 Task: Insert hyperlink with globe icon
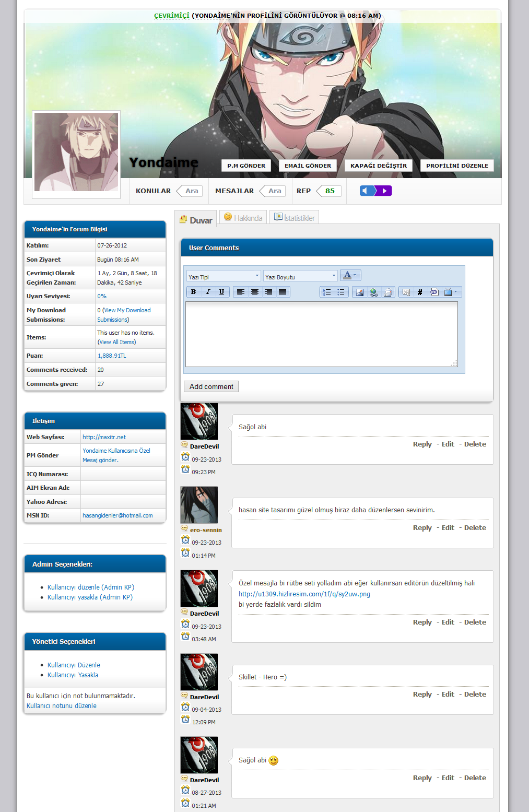tap(373, 292)
